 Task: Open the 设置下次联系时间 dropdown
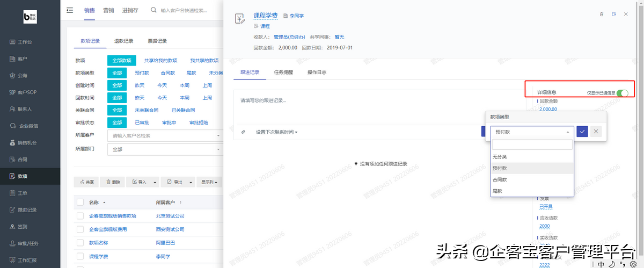point(276,132)
